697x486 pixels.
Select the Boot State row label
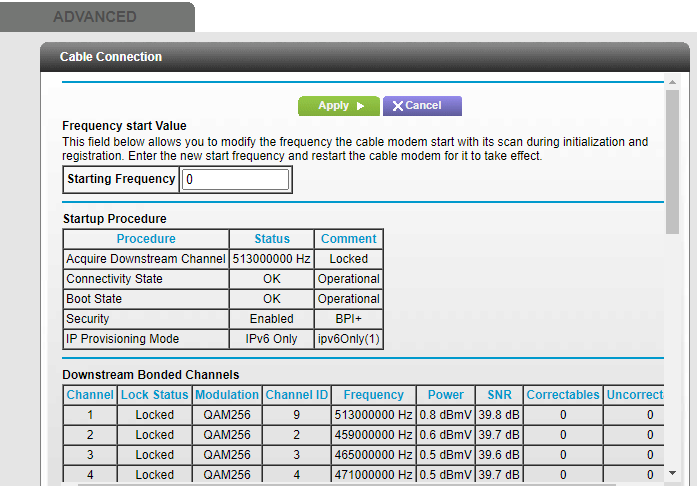(x=146, y=299)
